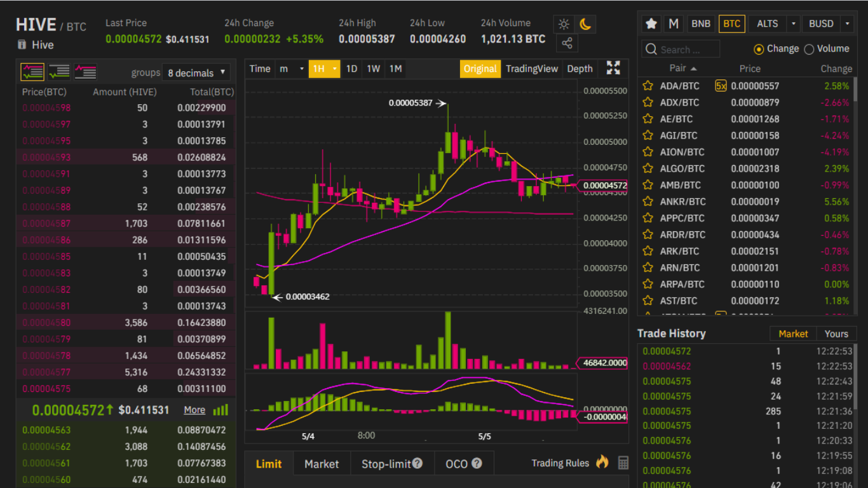Favorite the AMB/BTC pair star
868x488 pixels.
648,185
